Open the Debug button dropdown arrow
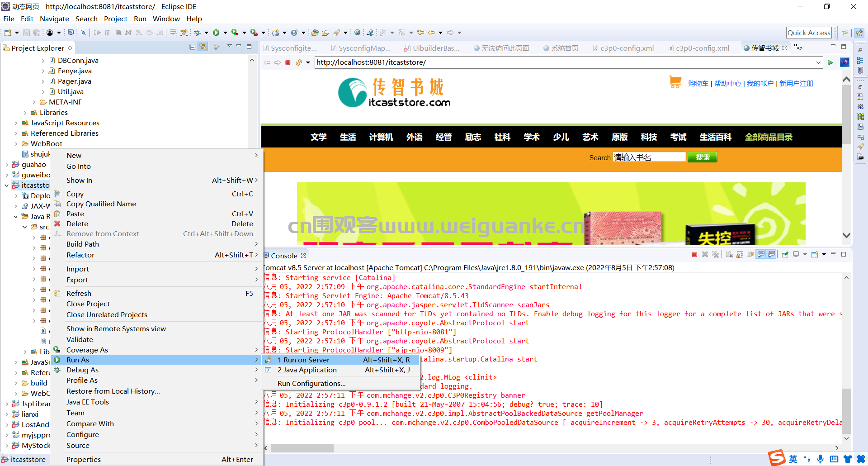This screenshot has height=466, width=868. pyautogui.click(x=206, y=33)
